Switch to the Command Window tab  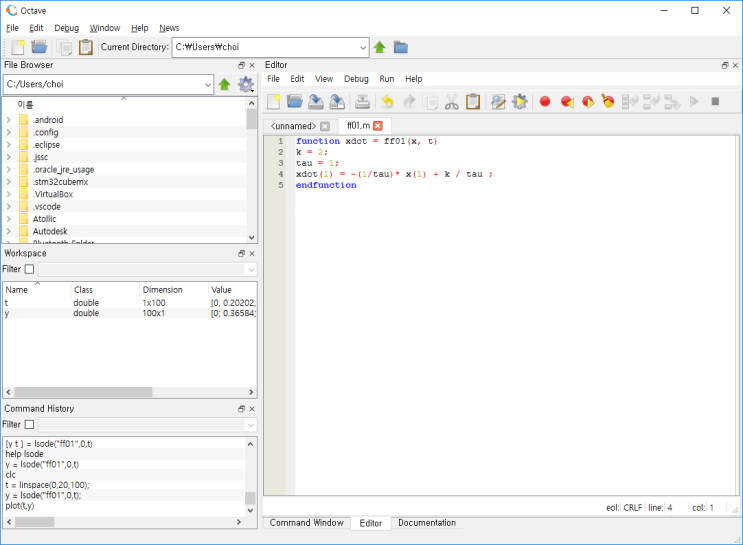tap(305, 523)
